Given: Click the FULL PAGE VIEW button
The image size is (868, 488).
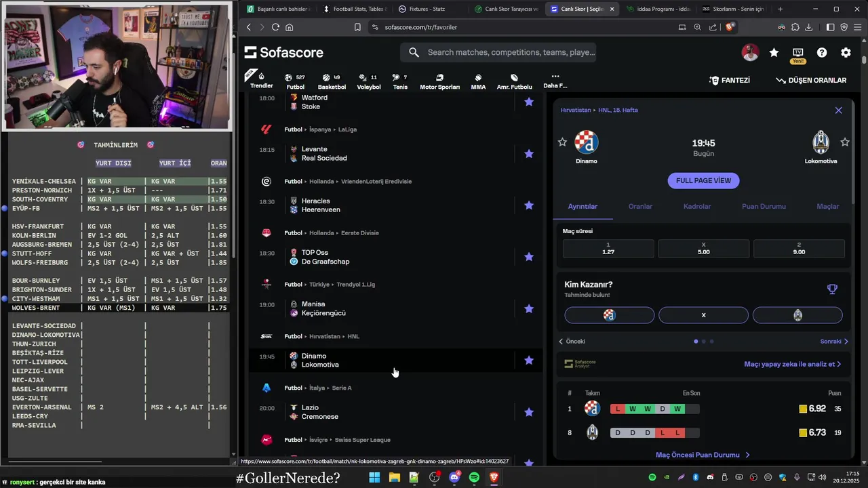Looking at the screenshot, I should [x=703, y=180].
